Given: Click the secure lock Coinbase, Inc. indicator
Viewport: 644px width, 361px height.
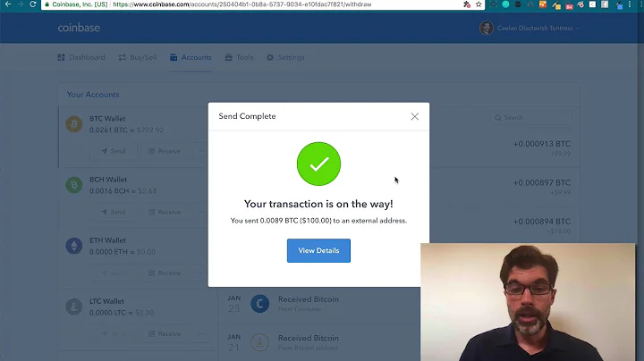Looking at the screenshot, I should pos(76,4).
